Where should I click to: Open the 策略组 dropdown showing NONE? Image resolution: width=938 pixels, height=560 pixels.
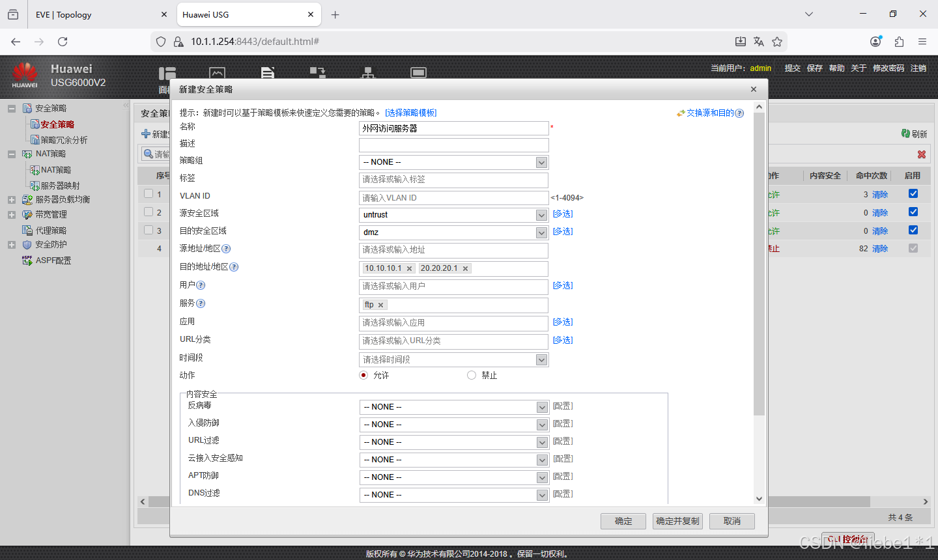pyautogui.click(x=541, y=161)
